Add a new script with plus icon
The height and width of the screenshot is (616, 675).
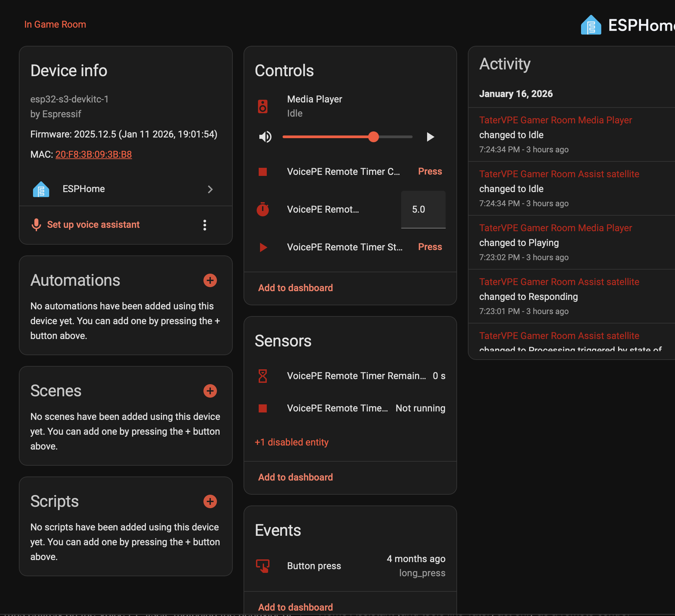(x=210, y=501)
